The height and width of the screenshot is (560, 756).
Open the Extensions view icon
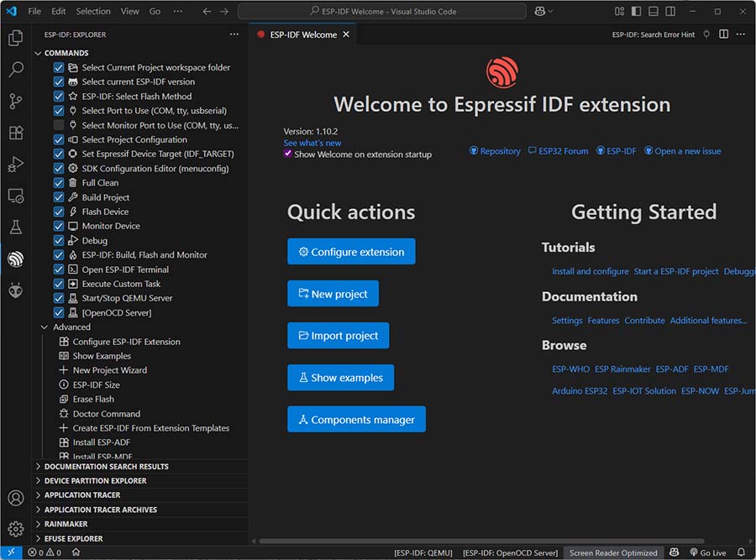(15, 133)
